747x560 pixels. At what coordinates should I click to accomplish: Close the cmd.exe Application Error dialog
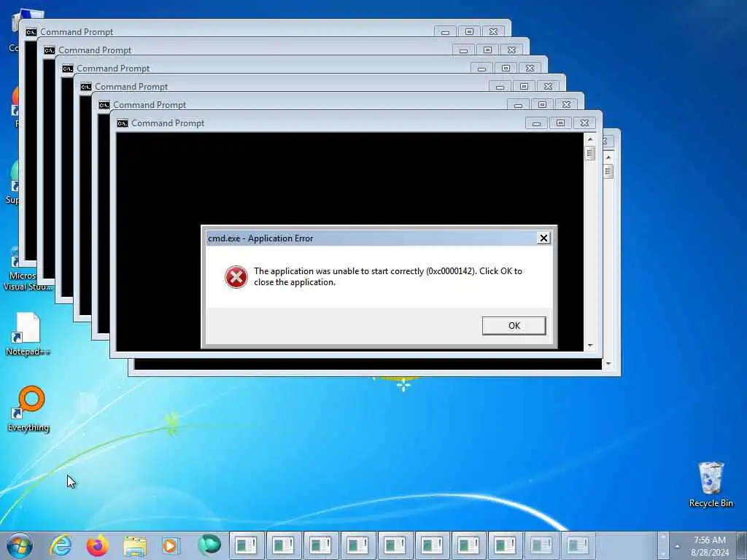pos(543,238)
